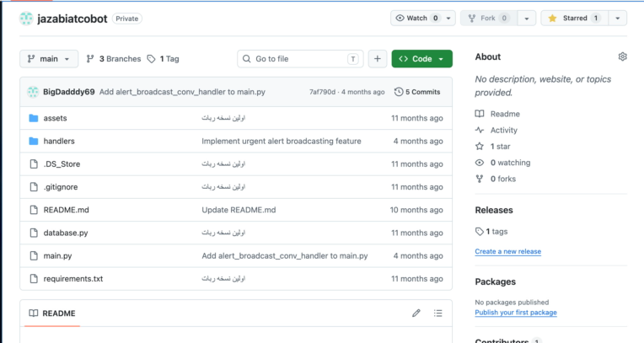Open the About settings gear icon

622,56
